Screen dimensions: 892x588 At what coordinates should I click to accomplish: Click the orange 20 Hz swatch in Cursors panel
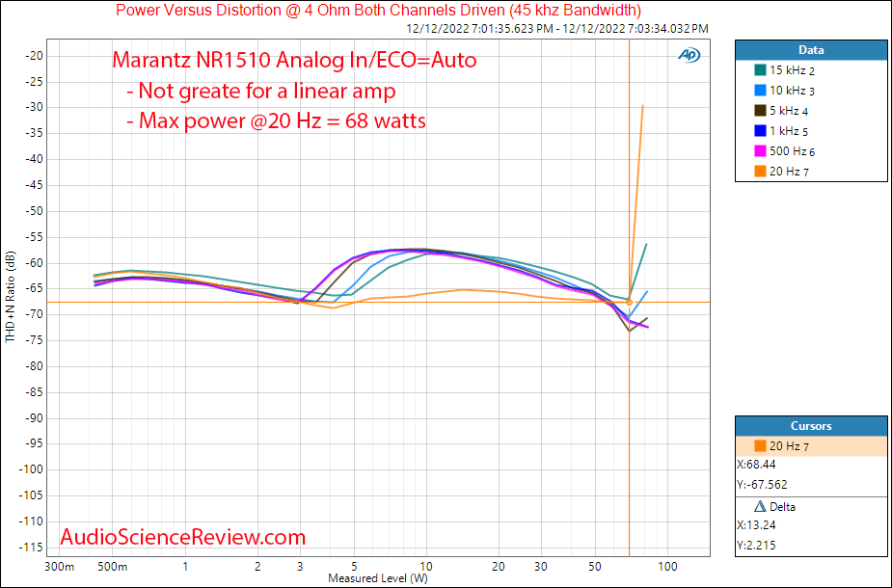(760, 446)
